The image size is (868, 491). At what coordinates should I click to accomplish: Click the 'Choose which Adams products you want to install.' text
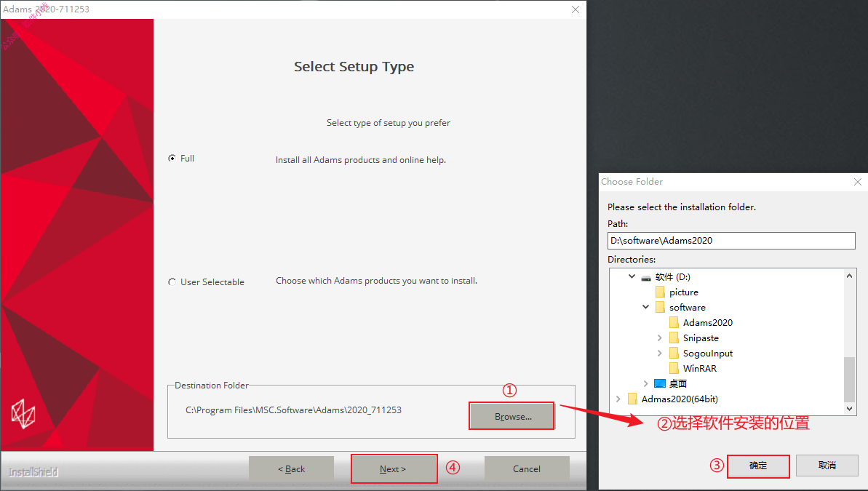pos(376,281)
